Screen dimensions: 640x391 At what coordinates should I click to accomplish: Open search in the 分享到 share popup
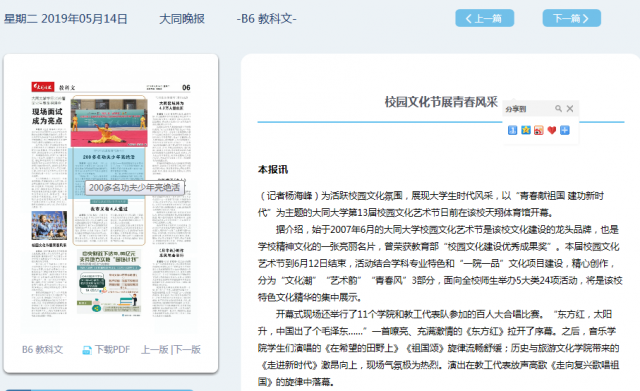pos(558,109)
